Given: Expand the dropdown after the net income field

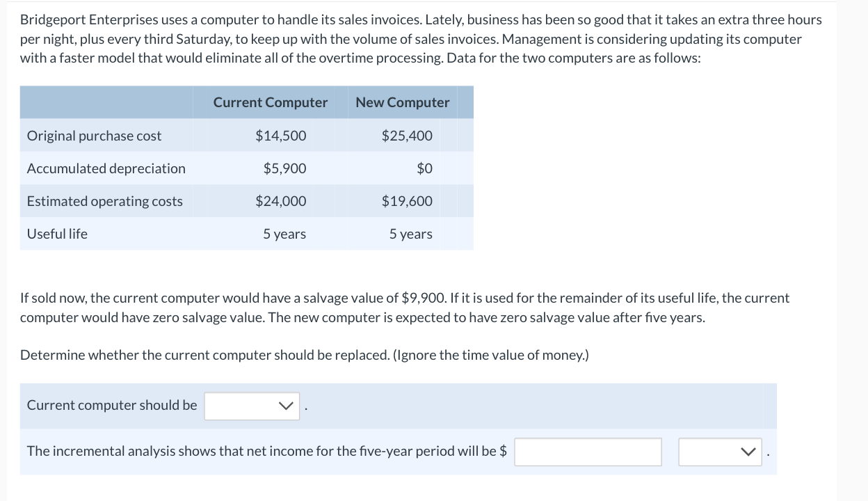Looking at the screenshot, I should pos(720,452).
